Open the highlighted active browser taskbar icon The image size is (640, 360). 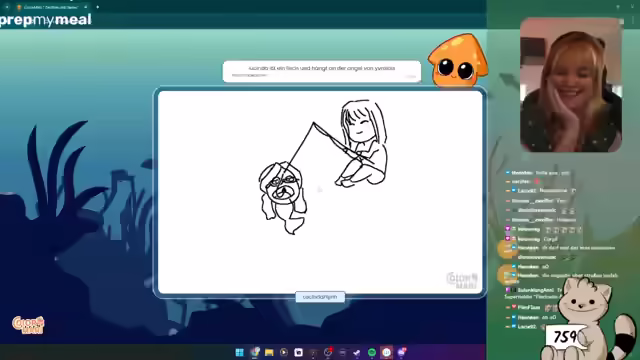[386, 352]
